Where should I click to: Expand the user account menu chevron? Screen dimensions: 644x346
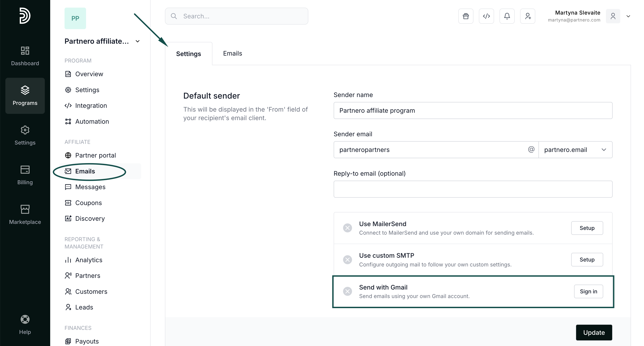coord(628,16)
